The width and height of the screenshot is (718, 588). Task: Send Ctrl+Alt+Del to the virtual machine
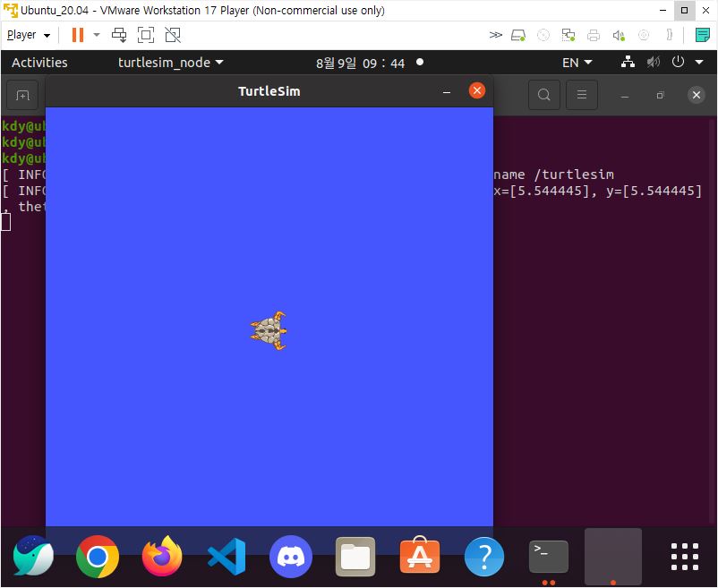[119, 35]
